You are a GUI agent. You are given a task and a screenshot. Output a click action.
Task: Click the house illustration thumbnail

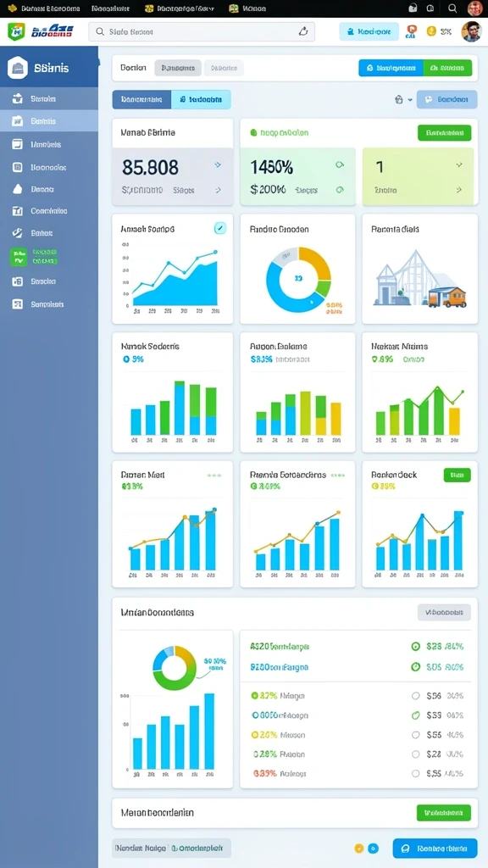click(x=420, y=278)
